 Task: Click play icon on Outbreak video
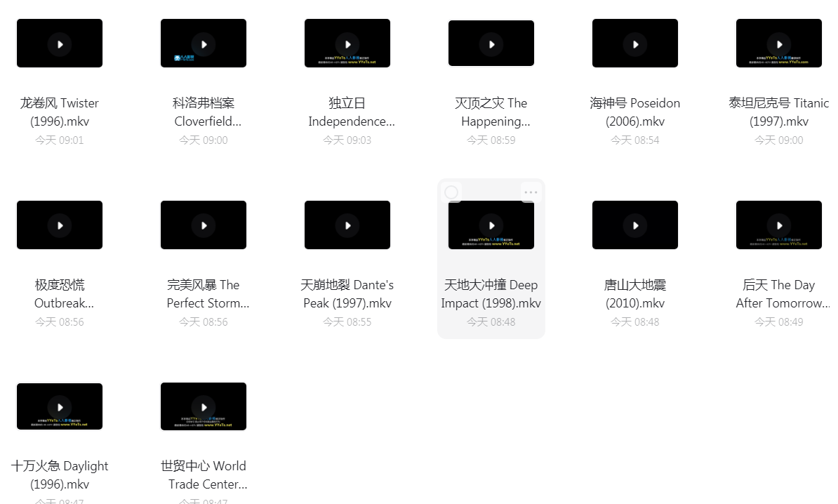(x=60, y=225)
